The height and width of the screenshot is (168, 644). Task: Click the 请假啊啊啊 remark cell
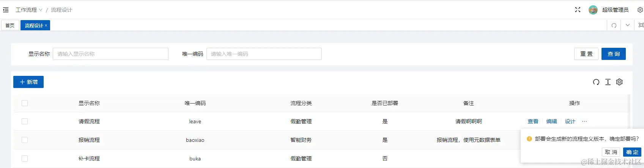(469, 121)
